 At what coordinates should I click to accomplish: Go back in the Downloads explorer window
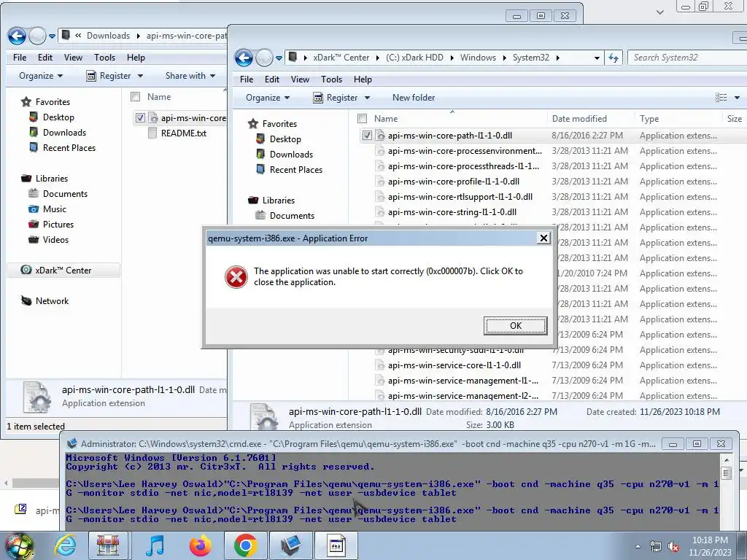tap(17, 36)
